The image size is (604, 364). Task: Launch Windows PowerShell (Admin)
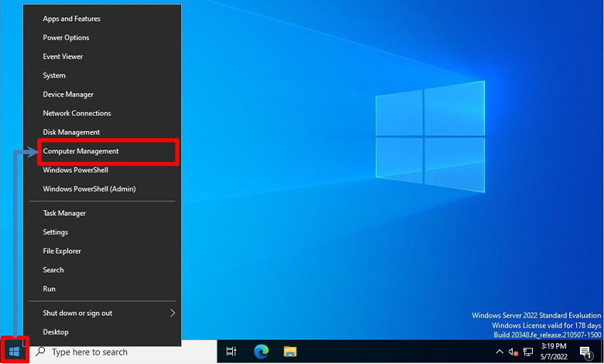pyautogui.click(x=102, y=189)
